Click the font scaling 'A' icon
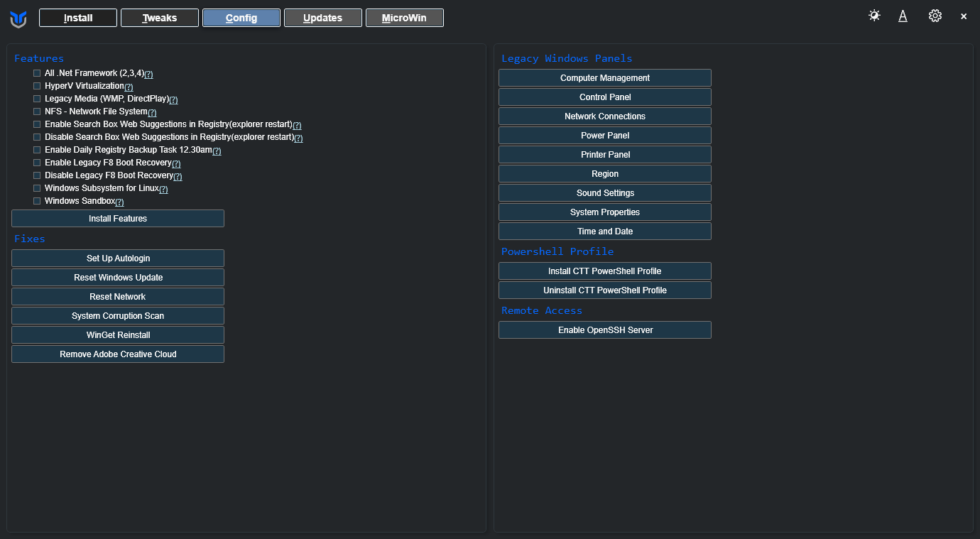This screenshot has width=980, height=539. 903,16
